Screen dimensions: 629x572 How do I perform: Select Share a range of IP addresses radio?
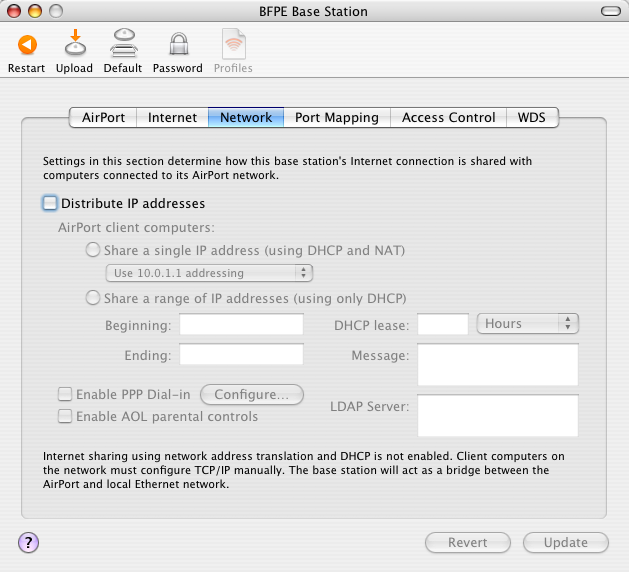pyautogui.click(x=93, y=298)
